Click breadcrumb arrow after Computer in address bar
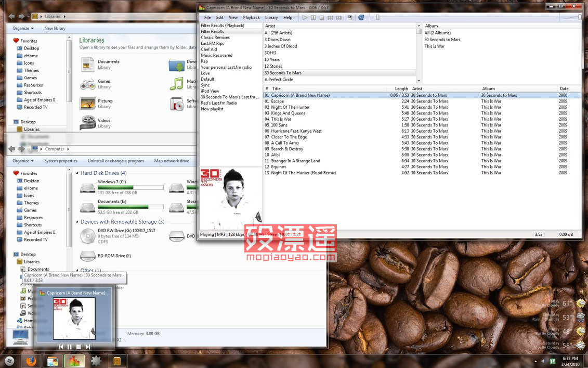 (68, 149)
